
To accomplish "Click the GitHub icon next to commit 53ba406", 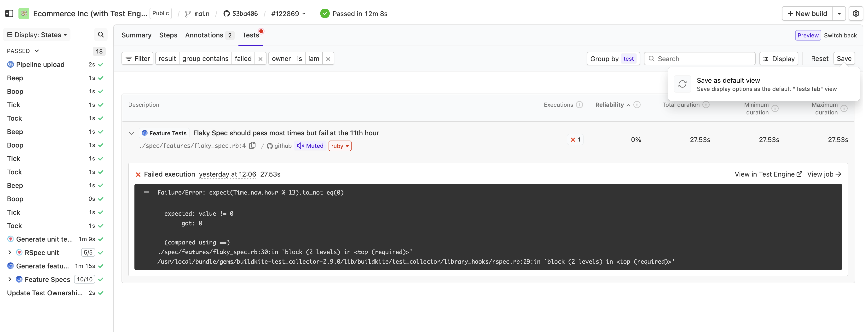I will click(227, 13).
